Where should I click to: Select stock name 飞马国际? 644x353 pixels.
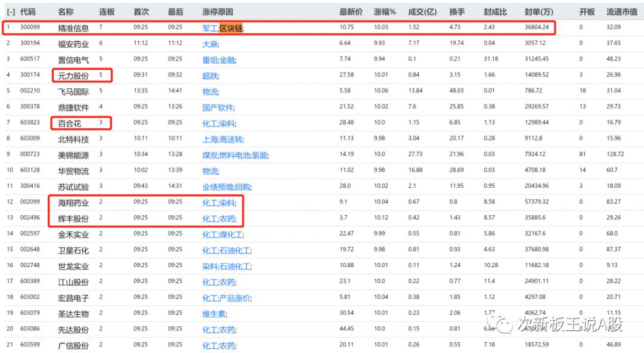[x=73, y=92]
